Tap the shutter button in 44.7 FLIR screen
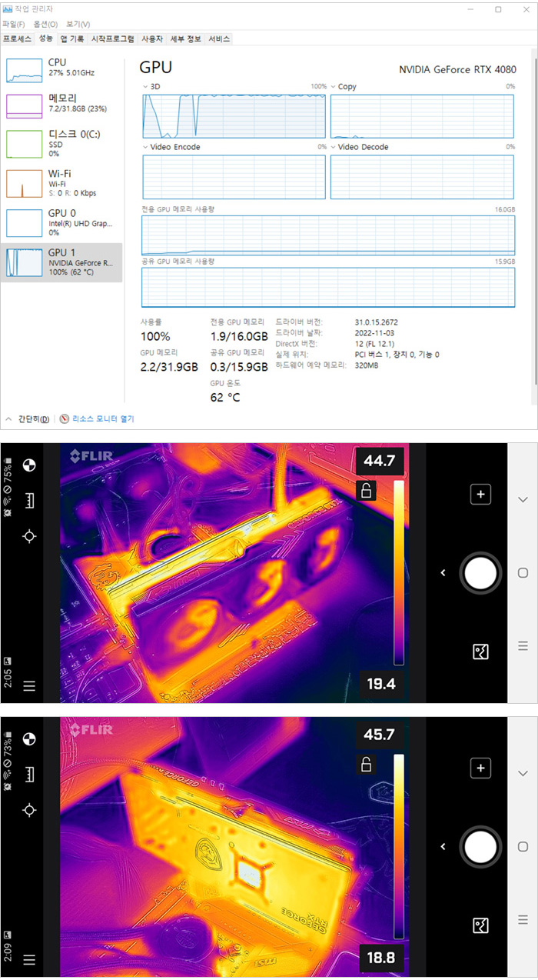The image size is (538, 980). coord(480,572)
